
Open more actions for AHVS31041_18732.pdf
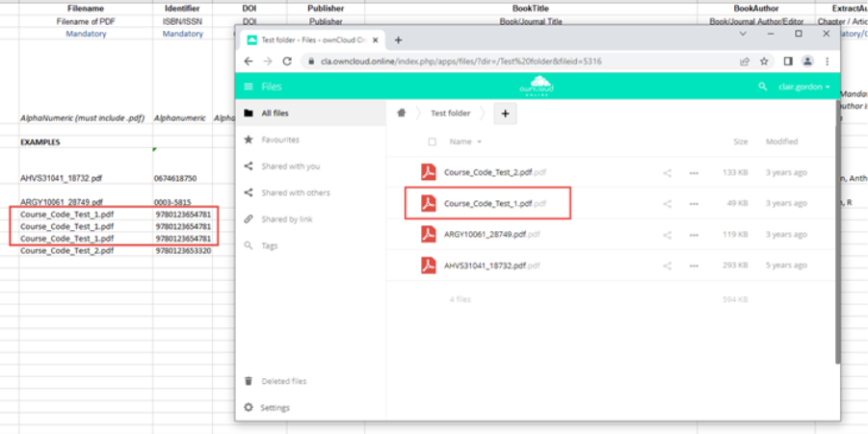[694, 266]
